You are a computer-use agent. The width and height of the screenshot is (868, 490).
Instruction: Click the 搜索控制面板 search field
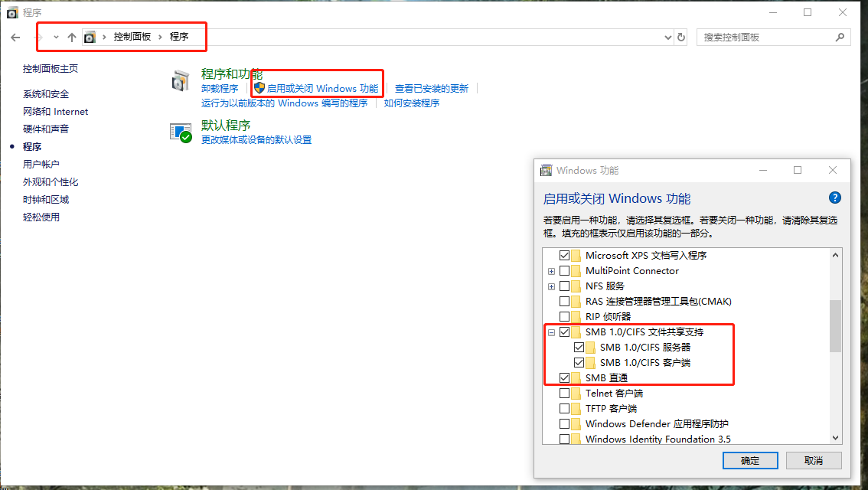point(773,37)
